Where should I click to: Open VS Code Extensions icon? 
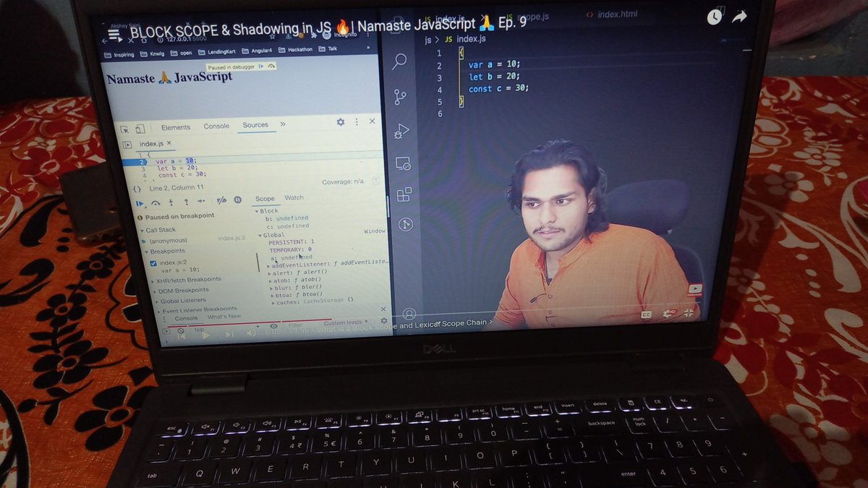(404, 194)
